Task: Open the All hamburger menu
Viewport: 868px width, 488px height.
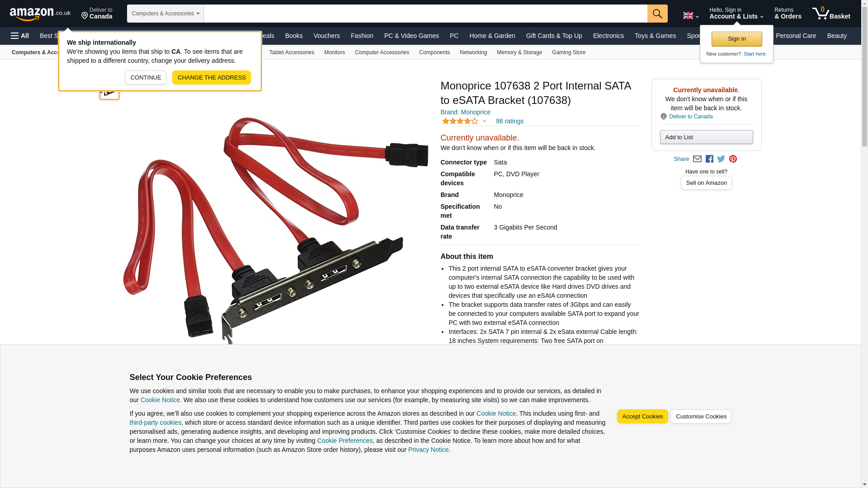Action: pyautogui.click(x=20, y=36)
